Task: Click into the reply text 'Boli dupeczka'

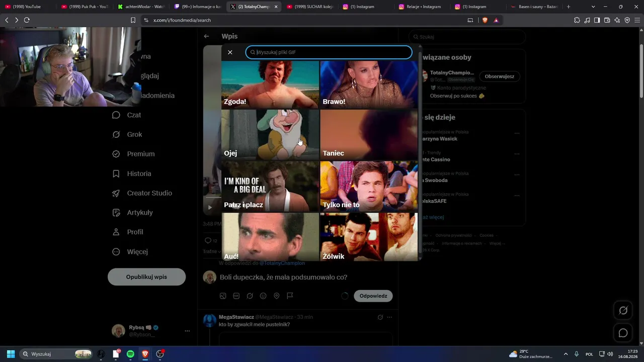Action: coord(283,278)
